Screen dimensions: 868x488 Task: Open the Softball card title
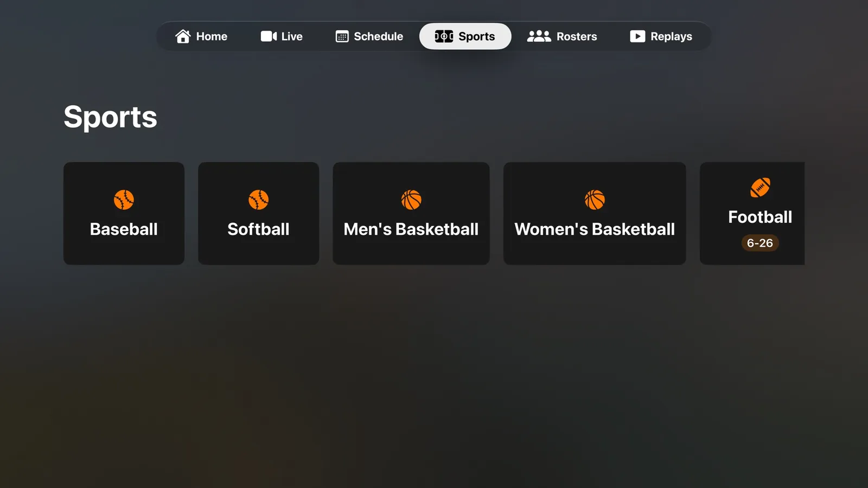pos(258,229)
